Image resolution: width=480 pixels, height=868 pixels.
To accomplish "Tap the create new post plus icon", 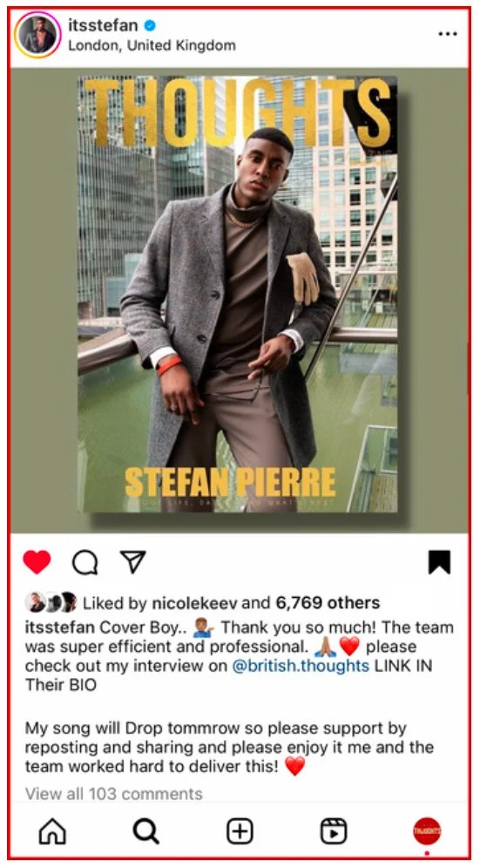I will pos(240,831).
